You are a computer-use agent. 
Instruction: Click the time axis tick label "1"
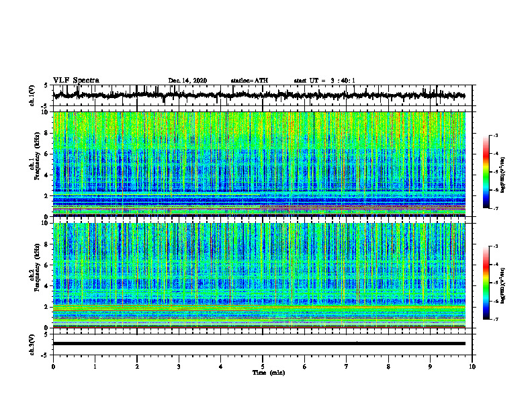pos(95,367)
